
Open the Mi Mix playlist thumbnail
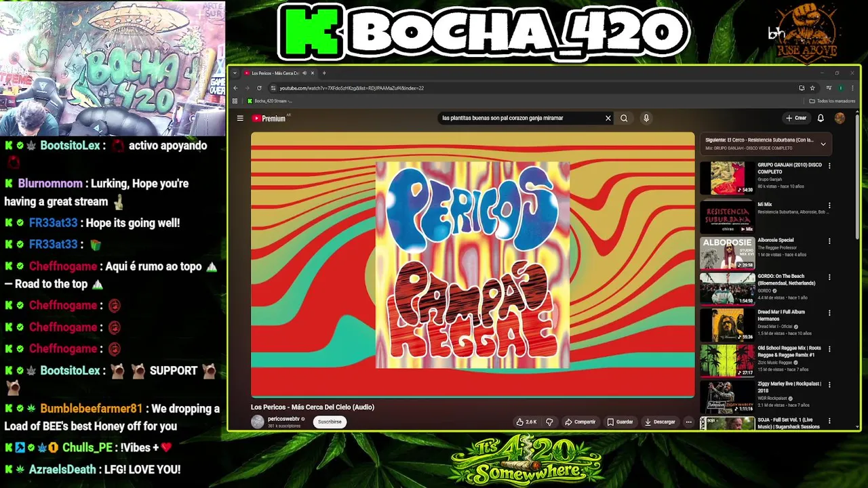pos(727,216)
